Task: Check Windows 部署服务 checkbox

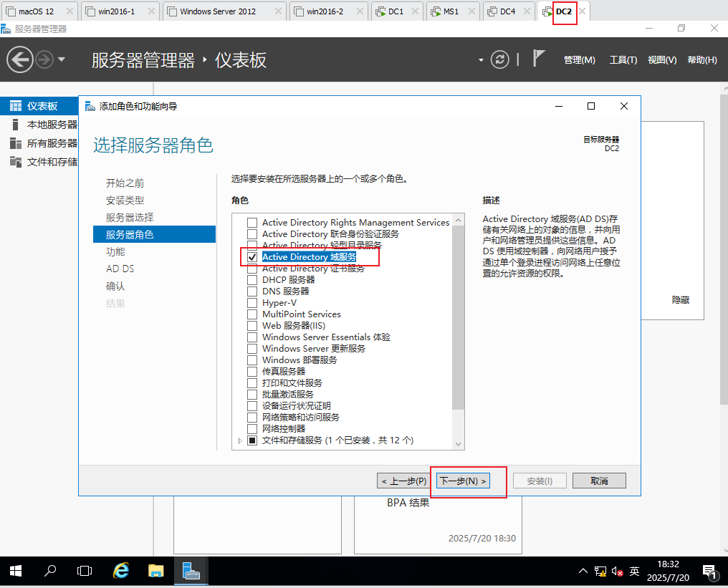Action: [252, 360]
